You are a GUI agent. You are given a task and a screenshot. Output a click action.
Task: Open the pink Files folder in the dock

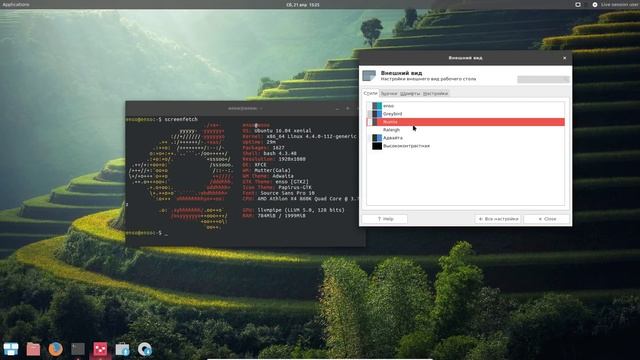(x=33, y=349)
